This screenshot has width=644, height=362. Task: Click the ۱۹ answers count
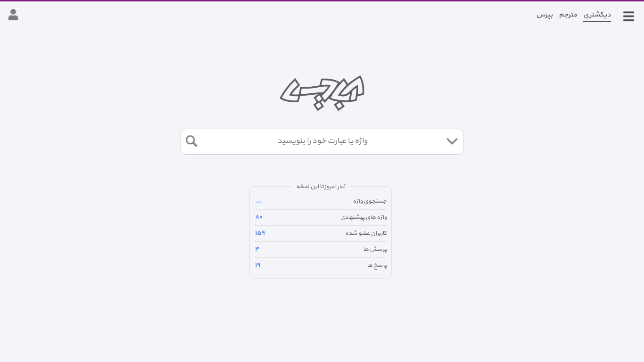tap(258, 265)
